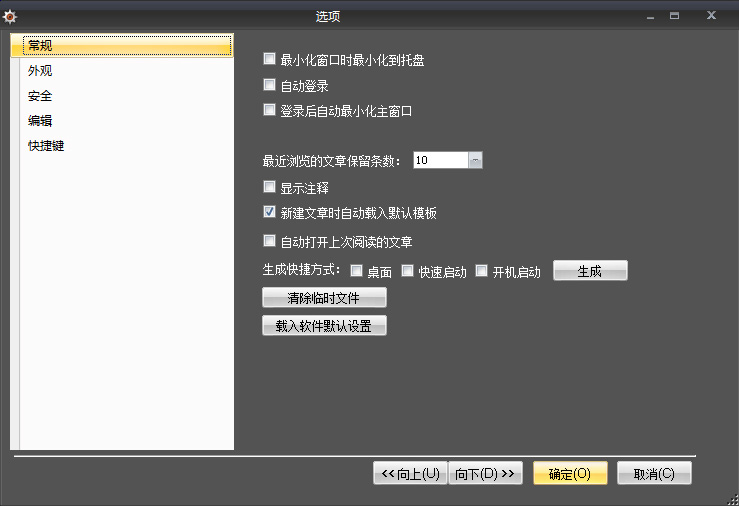Select 安全 in the left sidebar
The height and width of the screenshot is (506, 739).
[41, 96]
